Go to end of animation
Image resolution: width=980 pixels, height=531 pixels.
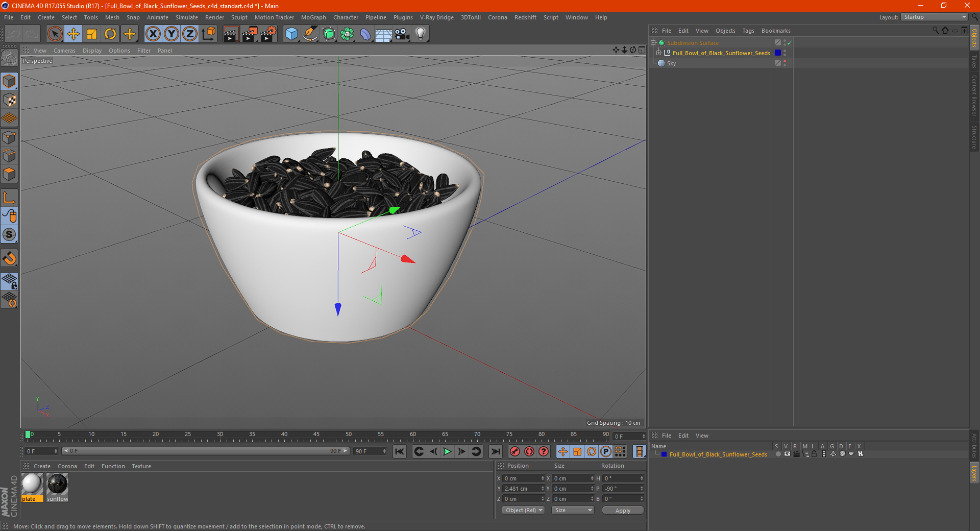pos(495,451)
